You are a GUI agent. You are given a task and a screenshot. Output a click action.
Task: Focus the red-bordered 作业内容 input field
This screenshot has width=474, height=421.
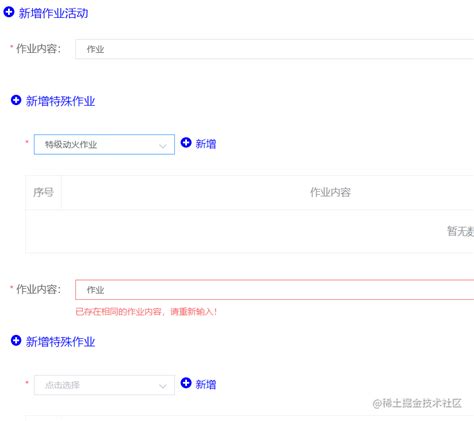(274, 290)
